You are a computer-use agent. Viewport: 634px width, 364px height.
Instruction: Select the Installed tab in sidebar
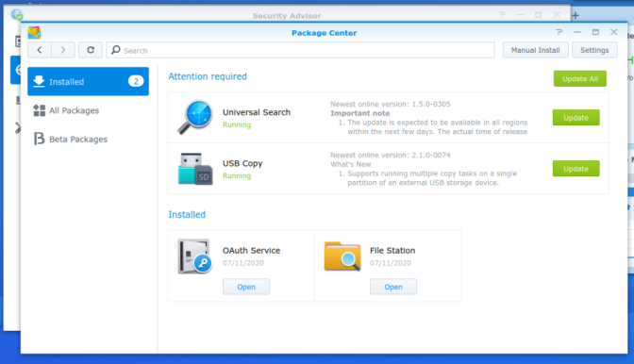point(88,82)
